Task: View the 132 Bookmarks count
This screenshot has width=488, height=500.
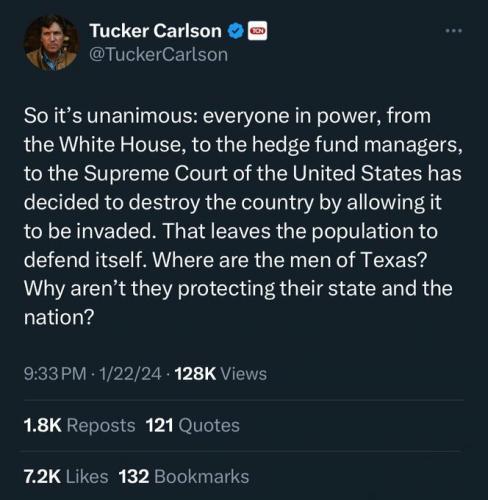Action: [x=184, y=477]
